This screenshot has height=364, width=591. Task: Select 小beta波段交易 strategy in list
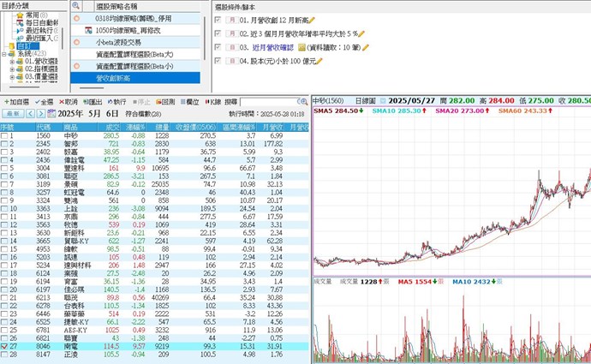119,41
